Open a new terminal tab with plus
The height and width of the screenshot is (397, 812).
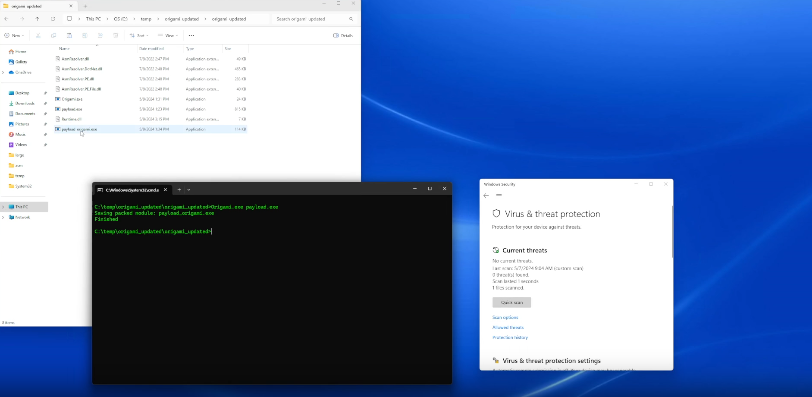click(179, 190)
